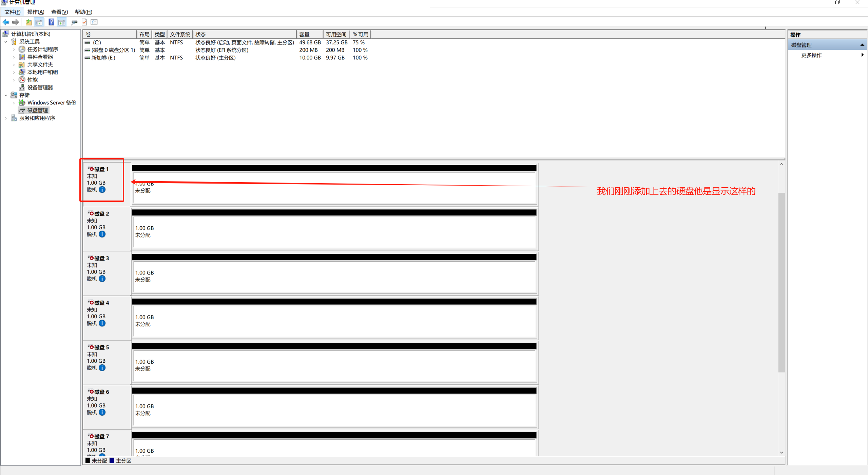Click the disk list scroll-down arrow
This screenshot has width=868, height=475.
(x=782, y=452)
